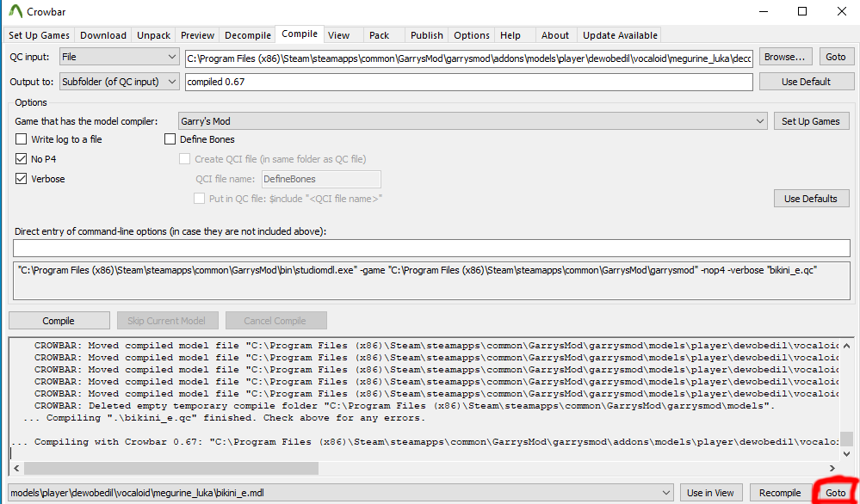
Task: Open the About tab
Action: [555, 35]
